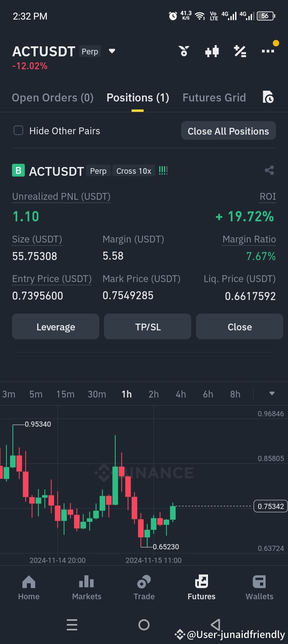Tap the 1.10 unrealized PNL value
The image size is (288, 644).
pos(26,217)
